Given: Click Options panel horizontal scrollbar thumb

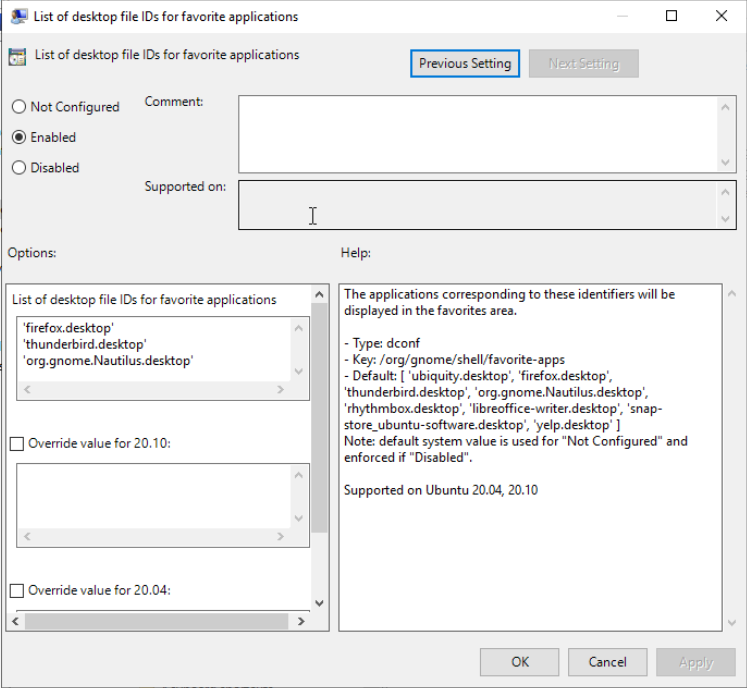Looking at the screenshot, I should pos(156,621).
